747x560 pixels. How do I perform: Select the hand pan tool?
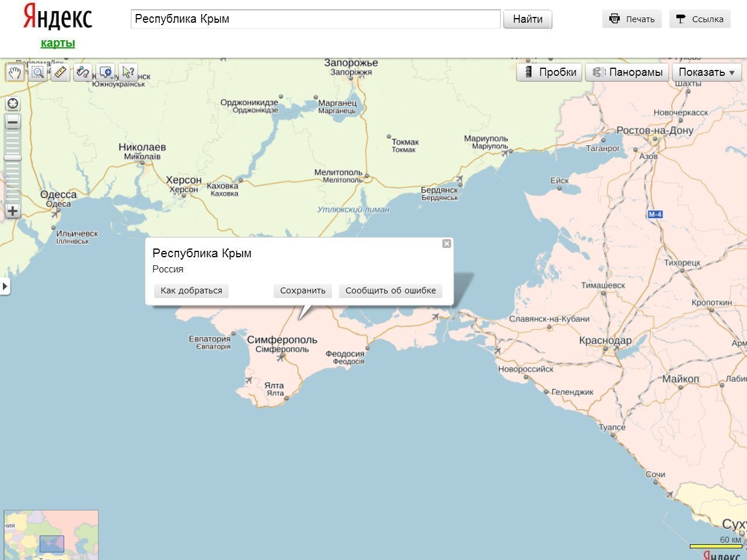15,72
